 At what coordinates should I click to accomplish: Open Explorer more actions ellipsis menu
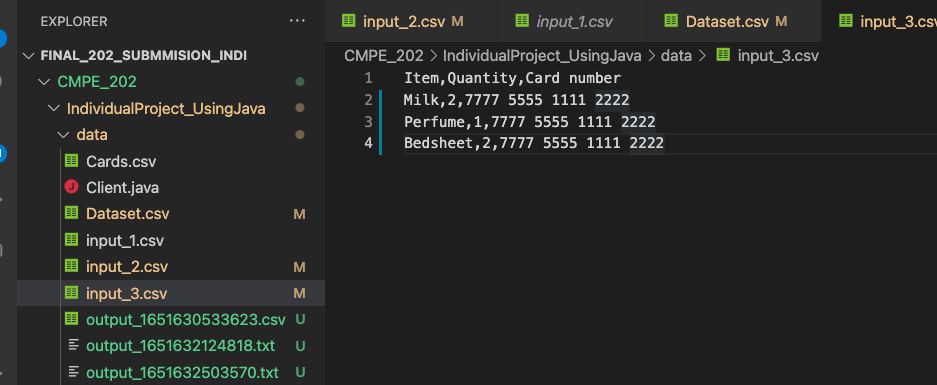[297, 22]
